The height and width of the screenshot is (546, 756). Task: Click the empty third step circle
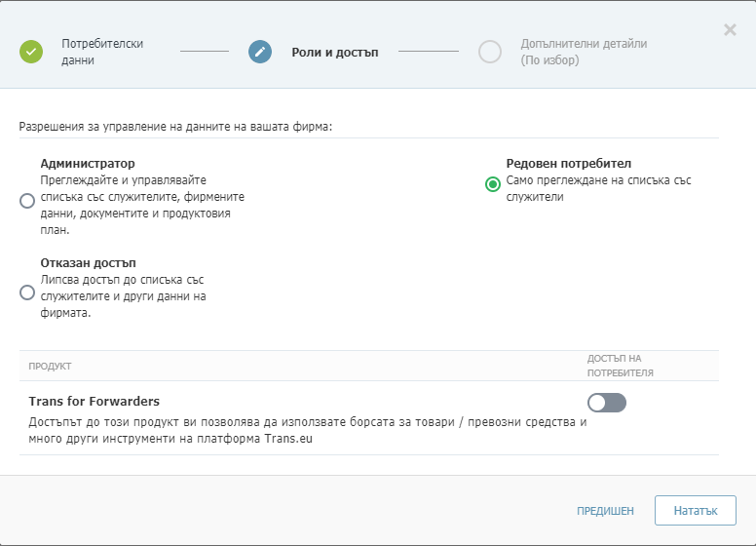click(x=490, y=52)
